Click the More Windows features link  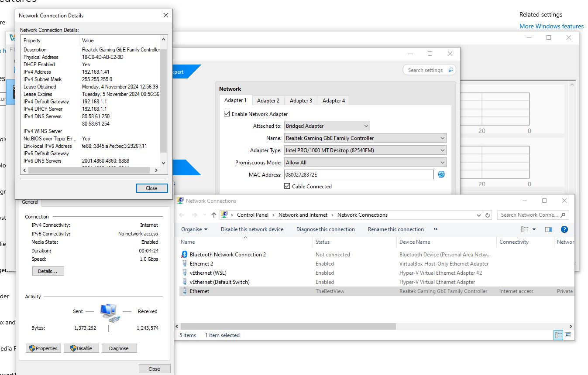tap(551, 26)
